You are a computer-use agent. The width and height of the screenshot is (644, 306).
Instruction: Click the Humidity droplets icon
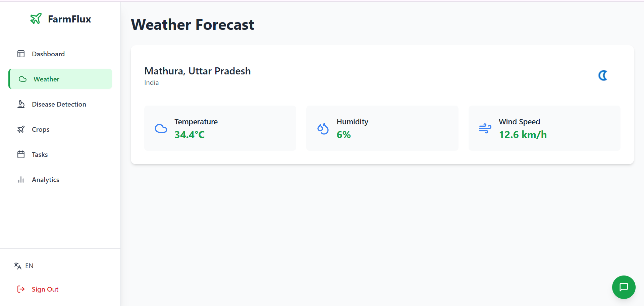tap(323, 128)
